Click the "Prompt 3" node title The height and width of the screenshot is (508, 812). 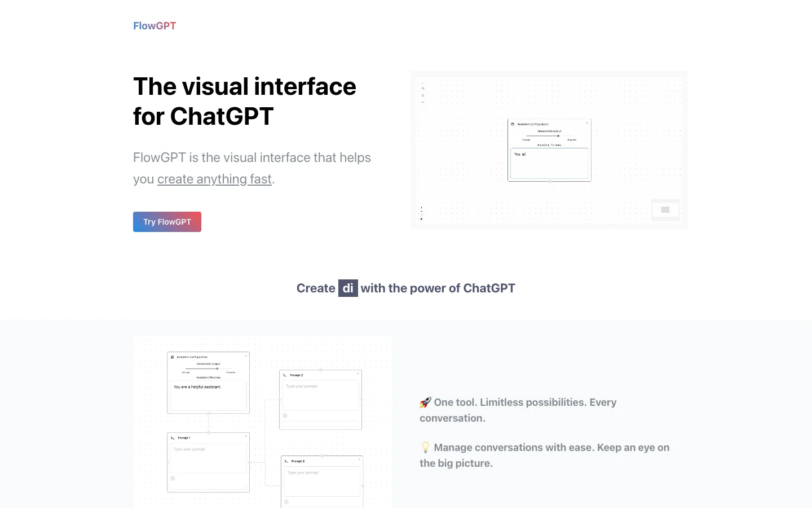click(x=298, y=461)
